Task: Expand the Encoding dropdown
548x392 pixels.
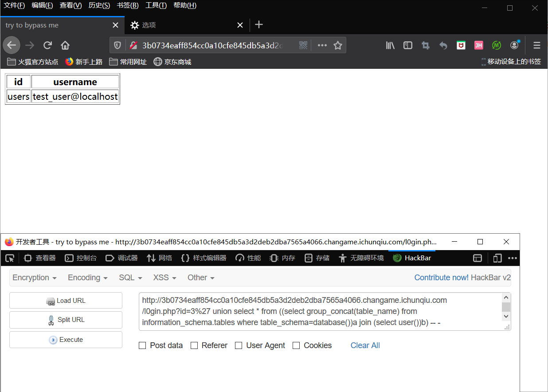Action: (88, 278)
